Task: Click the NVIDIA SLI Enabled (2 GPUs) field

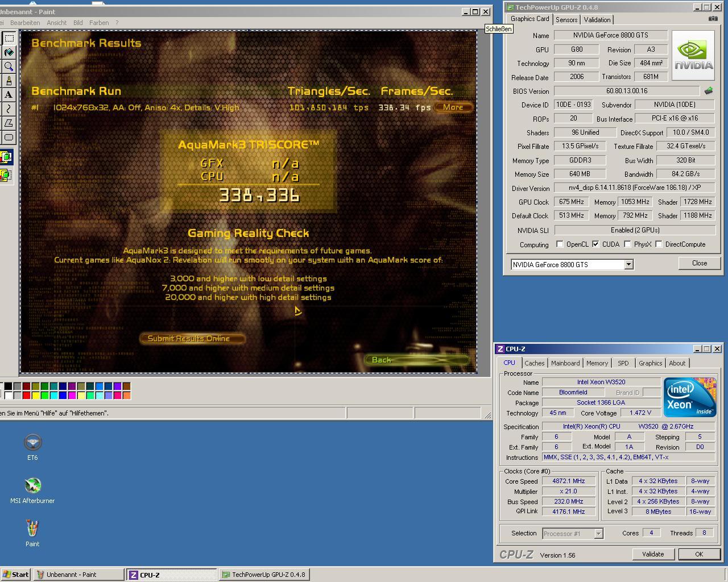Action: pos(635,230)
